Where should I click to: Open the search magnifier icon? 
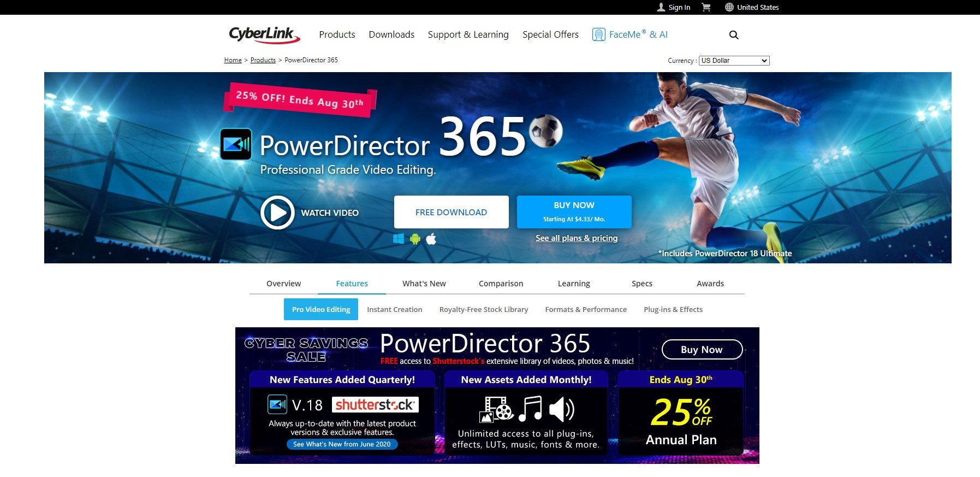734,35
